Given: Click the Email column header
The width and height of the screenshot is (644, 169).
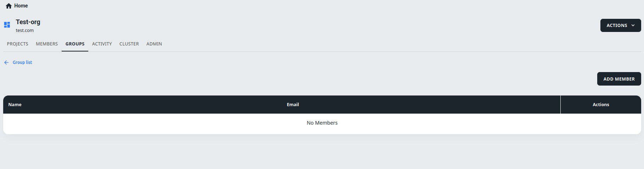Looking at the screenshot, I should tap(293, 105).
